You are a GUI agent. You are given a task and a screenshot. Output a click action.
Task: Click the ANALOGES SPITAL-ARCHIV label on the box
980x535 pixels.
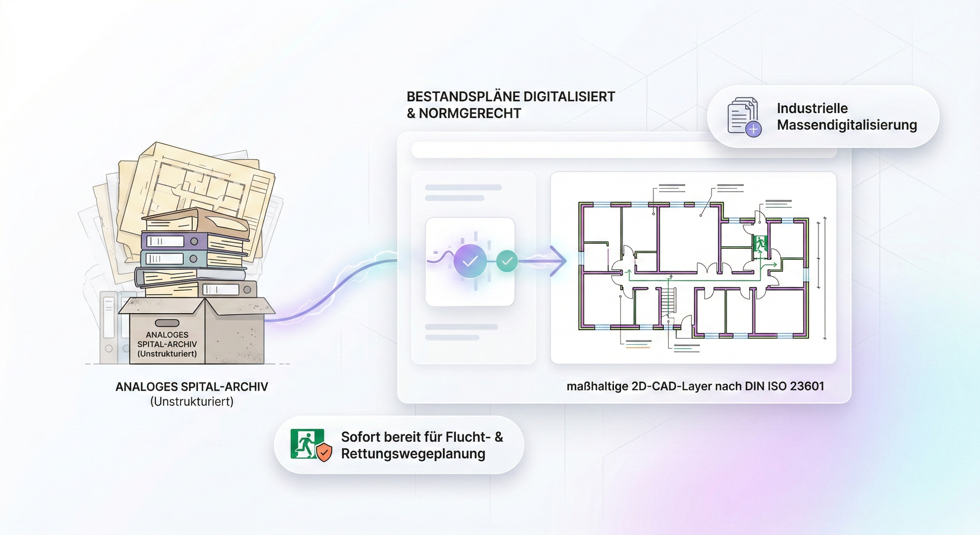click(x=167, y=344)
